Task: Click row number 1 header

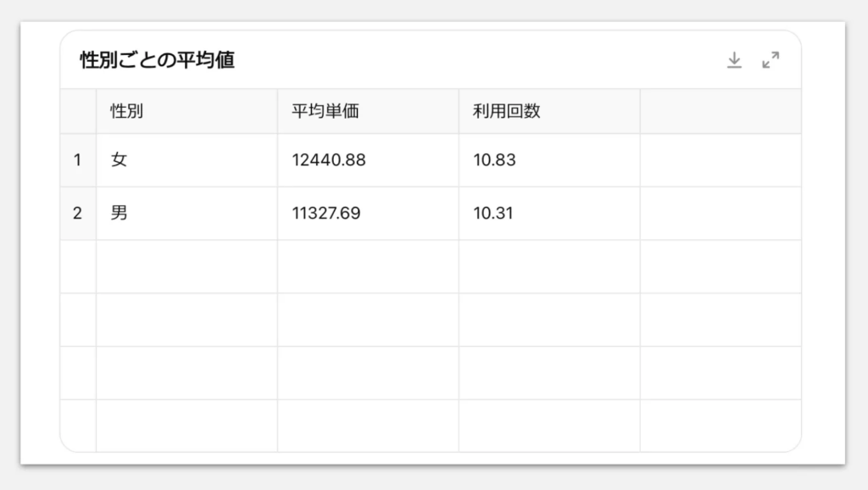Action: pos(78,160)
